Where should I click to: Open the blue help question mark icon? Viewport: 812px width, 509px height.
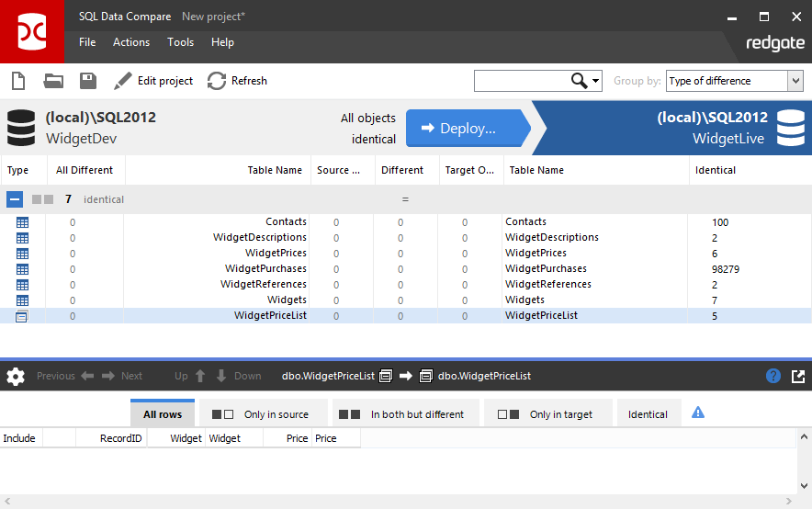point(773,376)
